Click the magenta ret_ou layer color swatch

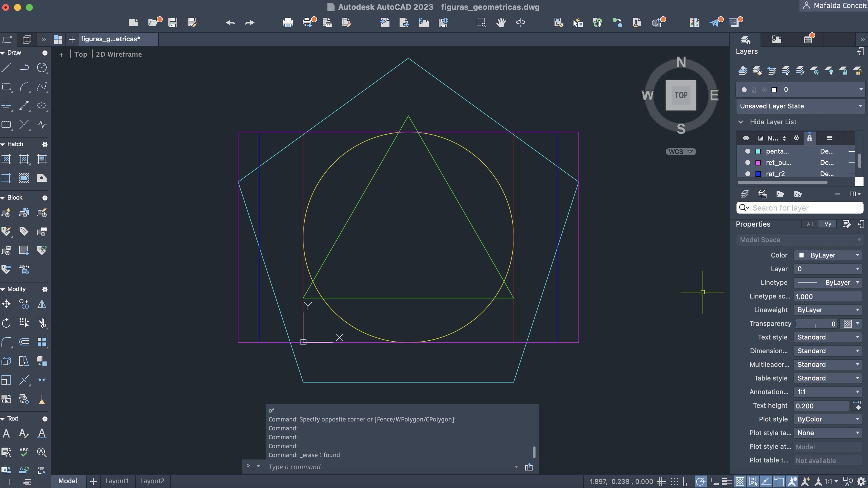pyautogui.click(x=758, y=163)
